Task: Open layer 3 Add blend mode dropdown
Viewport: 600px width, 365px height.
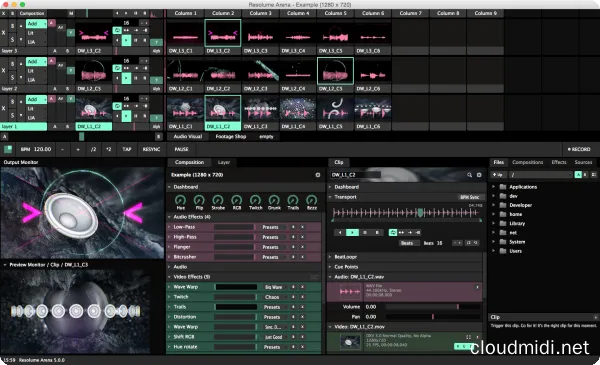Action: click(36, 24)
